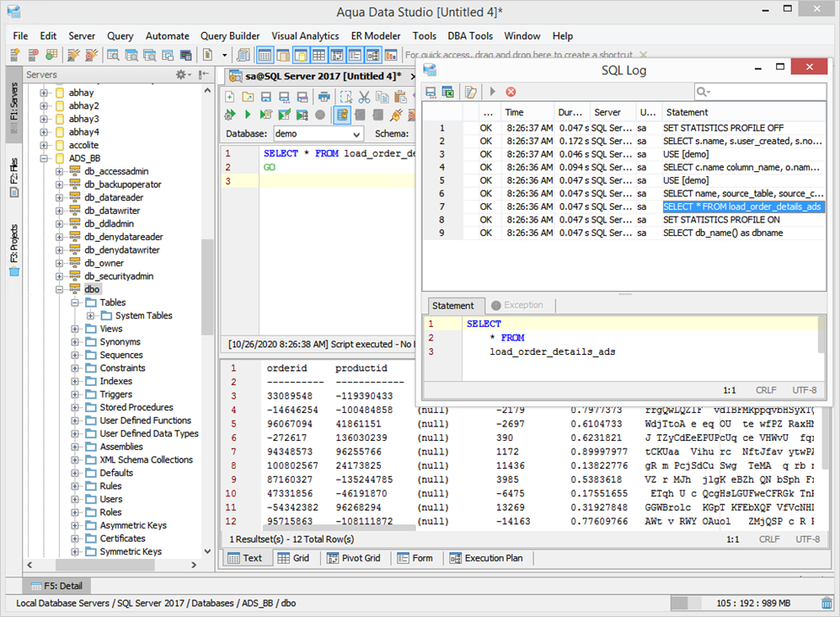This screenshot has width=840, height=617.
Task: Open the Servers panel gear settings icon
Action: click(181, 75)
